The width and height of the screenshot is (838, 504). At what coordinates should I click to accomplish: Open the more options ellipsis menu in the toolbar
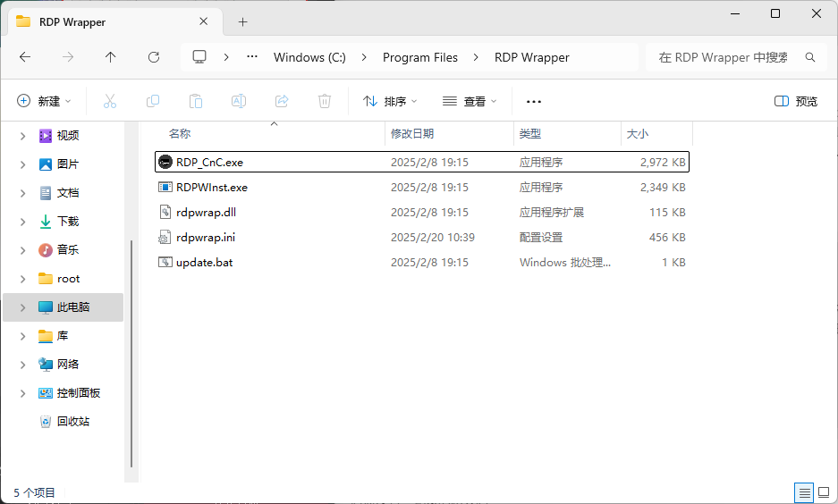coord(534,102)
